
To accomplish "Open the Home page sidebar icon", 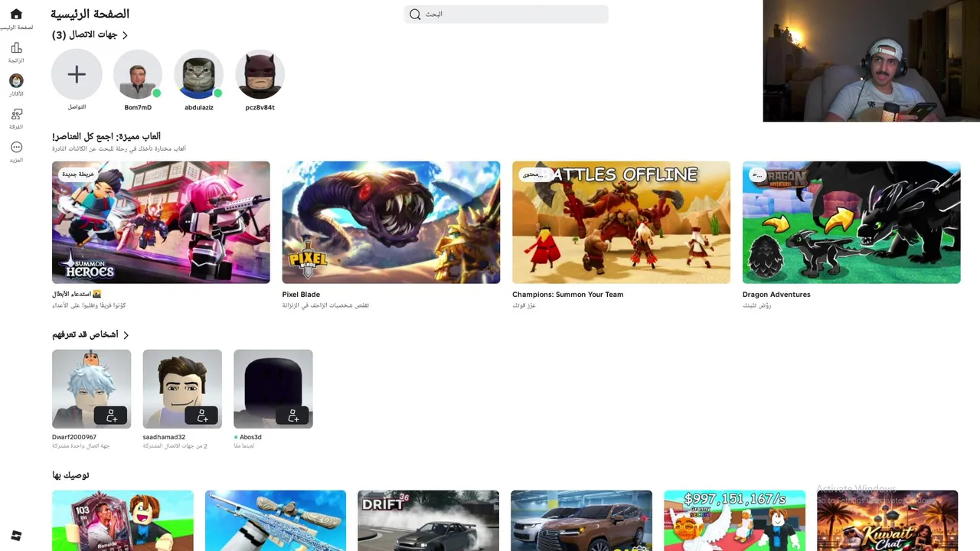I will [x=16, y=15].
